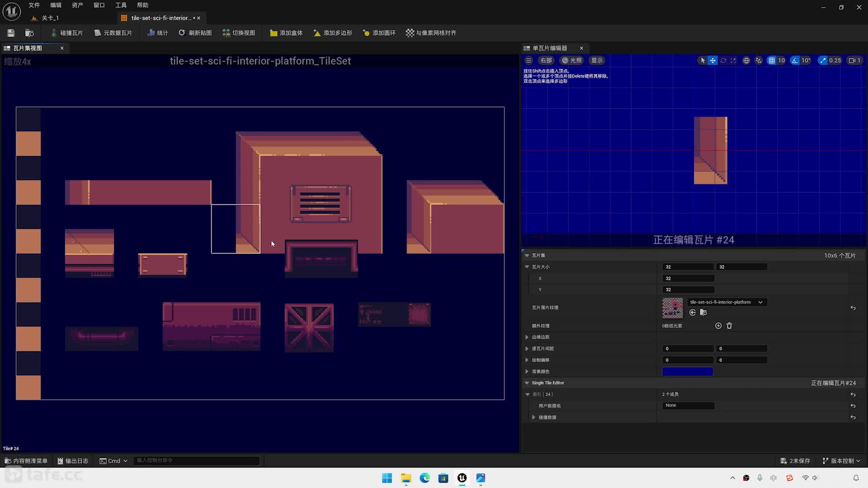The width and height of the screenshot is (868, 488).
Task: Close the 瓦片集视图 panel tab
Action: coord(62,48)
